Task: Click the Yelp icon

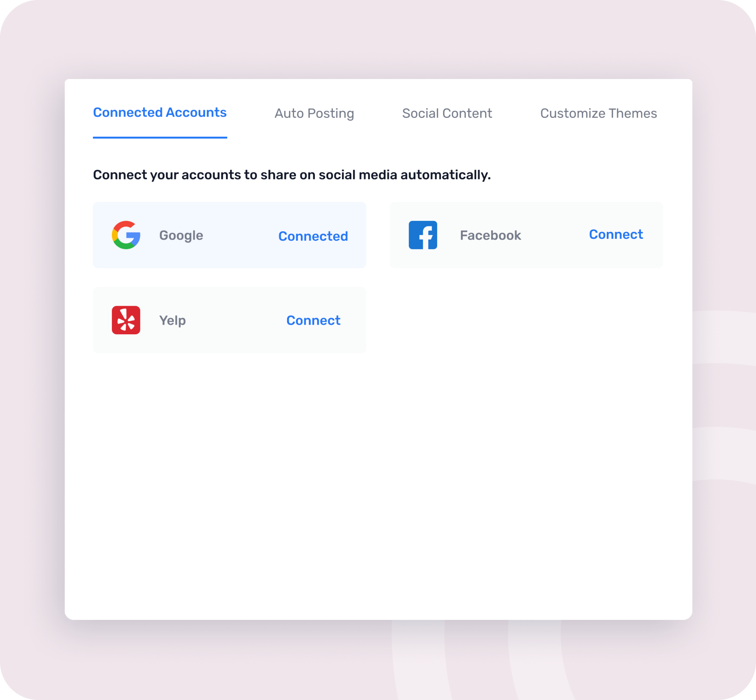Action: [x=127, y=320]
